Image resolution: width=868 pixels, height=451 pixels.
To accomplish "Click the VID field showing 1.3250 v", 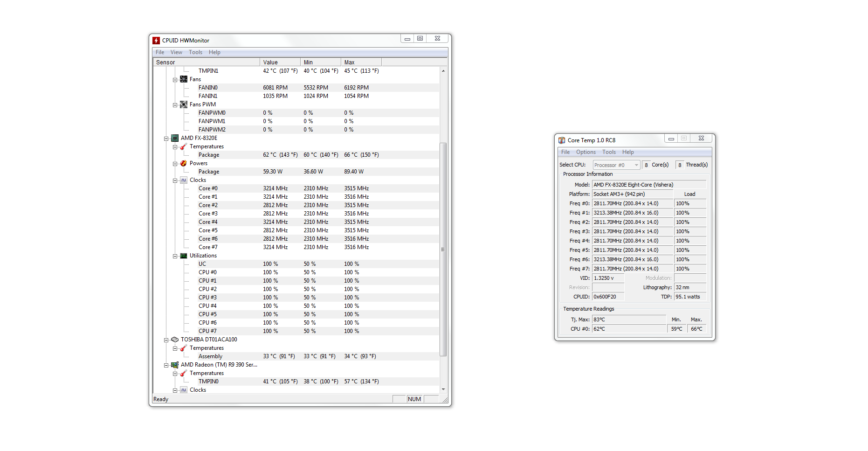I will tap(608, 278).
